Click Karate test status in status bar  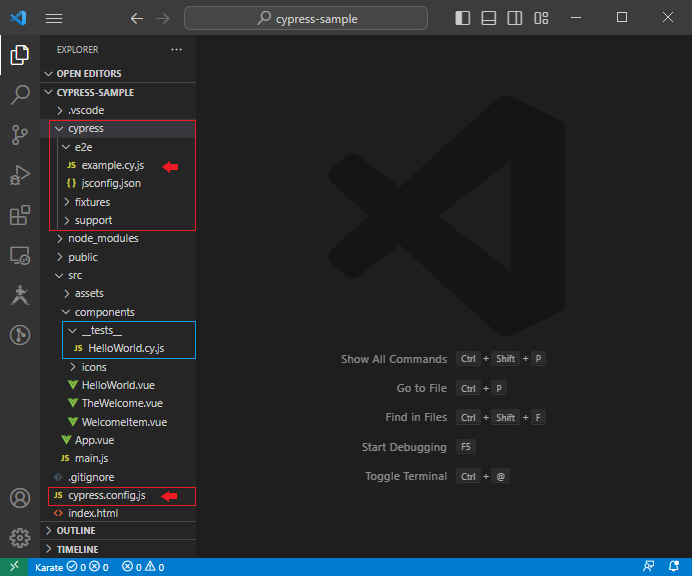[x=72, y=567]
